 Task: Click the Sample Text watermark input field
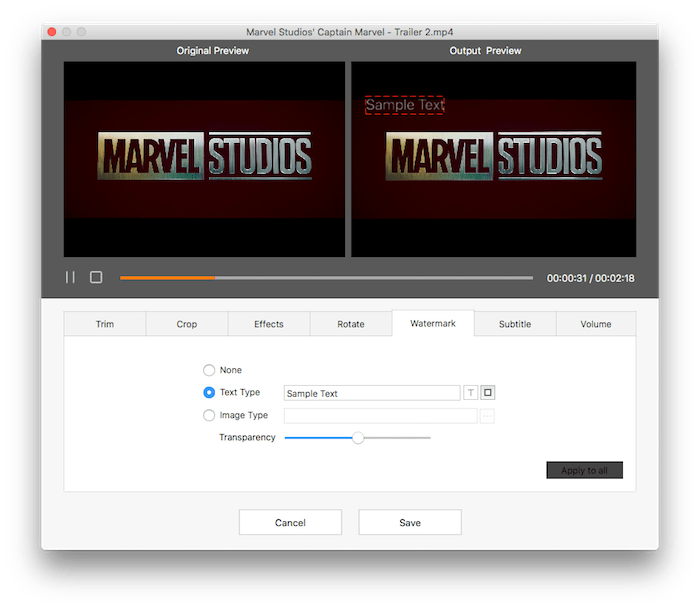[x=372, y=393]
